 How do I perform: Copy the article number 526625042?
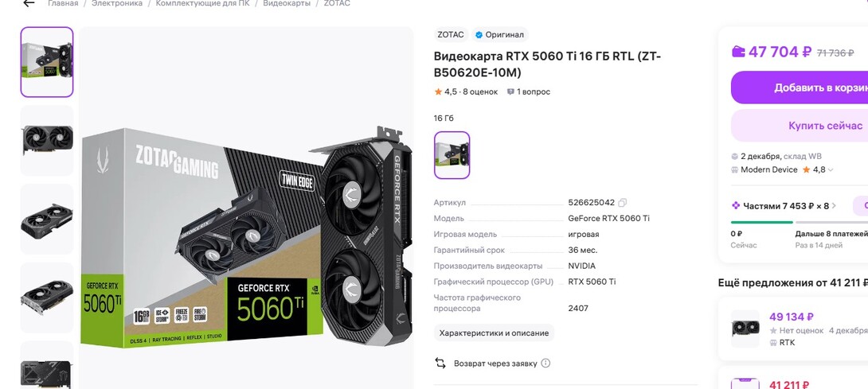pyautogui.click(x=622, y=203)
